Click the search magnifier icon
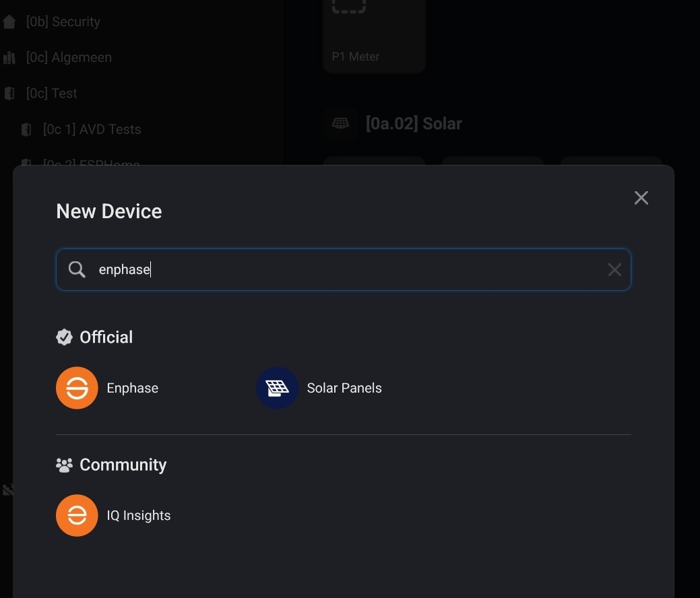700x598 pixels. tap(77, 269)
